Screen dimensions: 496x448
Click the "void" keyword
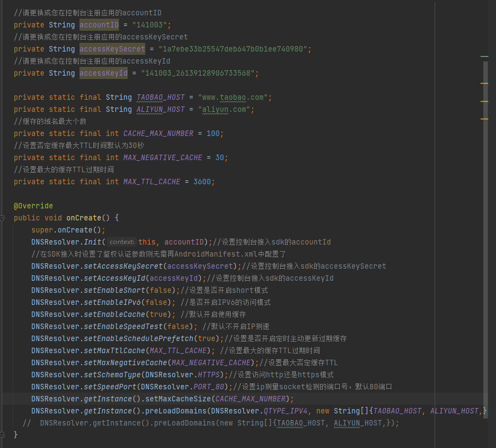pyautogui.click(x=53, y=218)
